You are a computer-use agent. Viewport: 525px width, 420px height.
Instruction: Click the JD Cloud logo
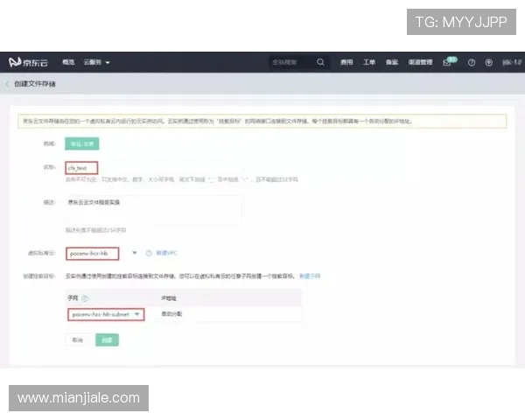[x=29, y=62]
